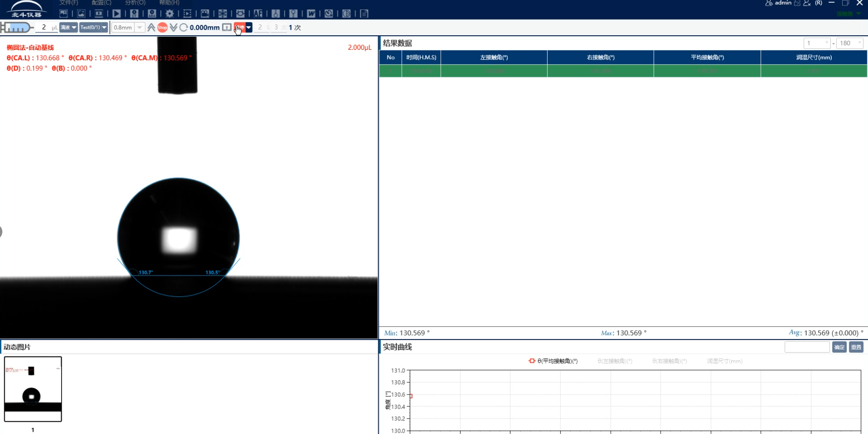The image size is (868, 434).
Task: Select the droplet thumbnail numbered 1
Action: tap(33, 389)
